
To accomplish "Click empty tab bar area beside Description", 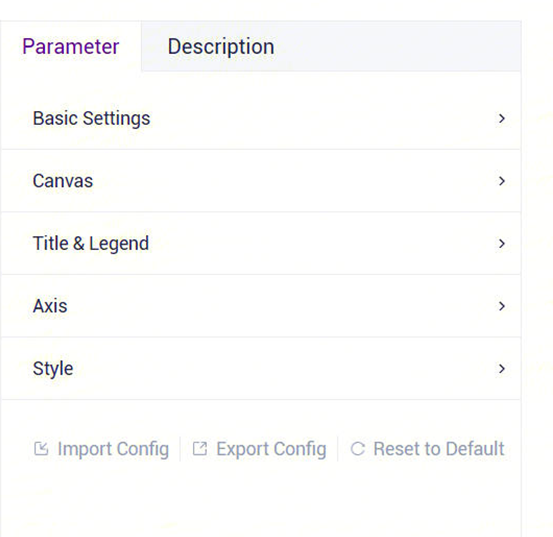I will (397, 47).
